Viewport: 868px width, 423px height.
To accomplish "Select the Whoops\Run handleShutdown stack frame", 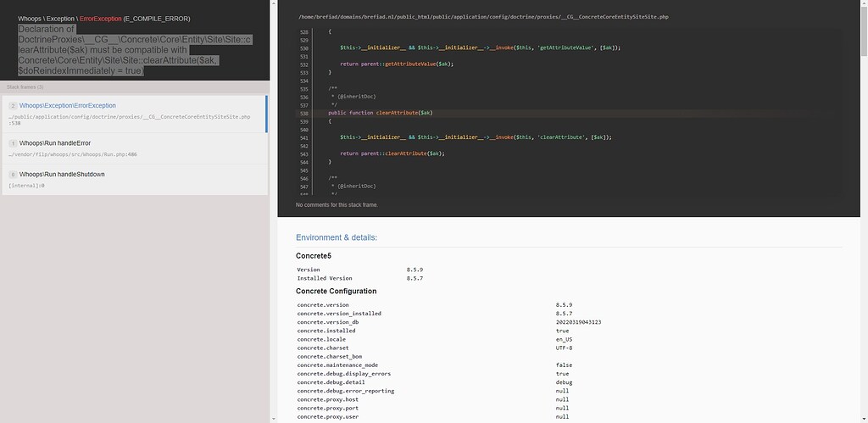I will 61,175.
